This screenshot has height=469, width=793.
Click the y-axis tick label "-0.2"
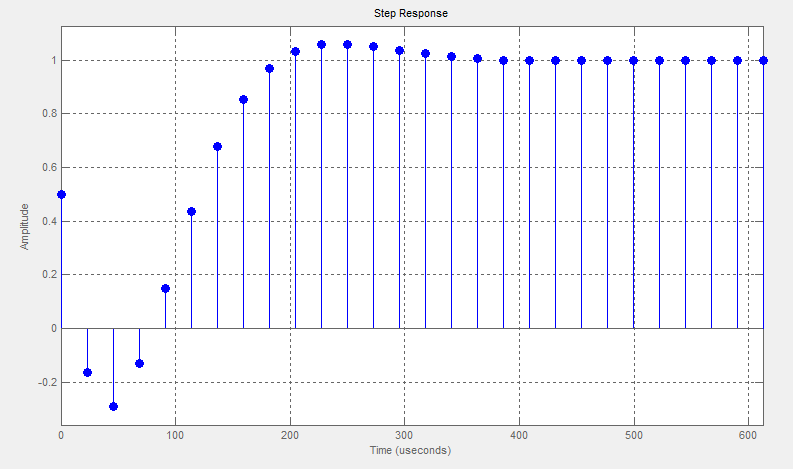point(48,382)
